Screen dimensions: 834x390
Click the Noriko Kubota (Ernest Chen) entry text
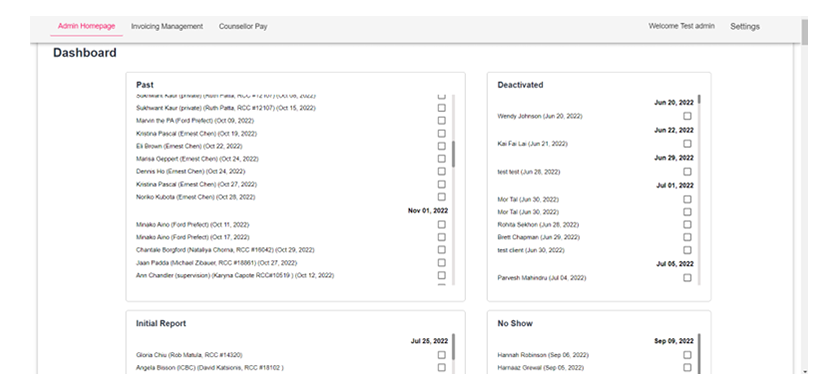[196, 197]
